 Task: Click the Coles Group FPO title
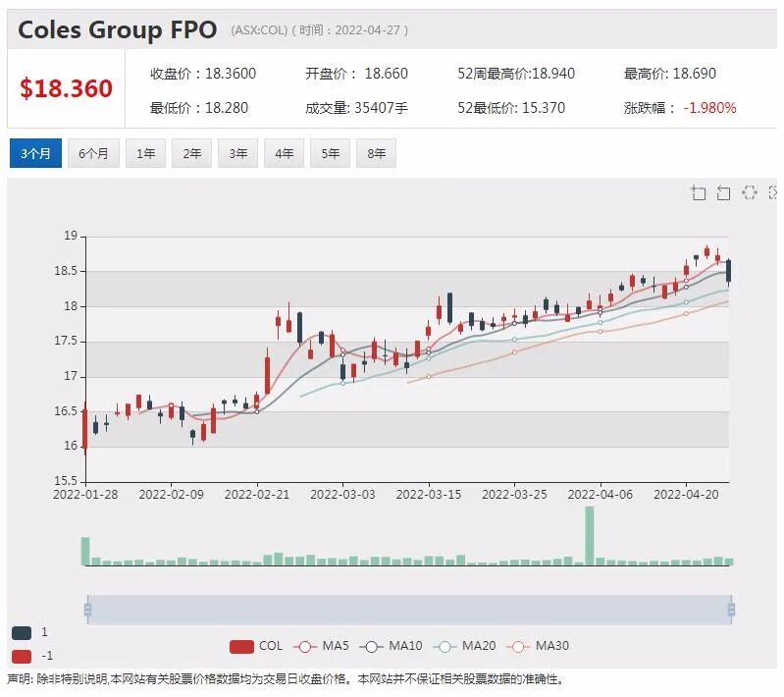coord(118,30)
